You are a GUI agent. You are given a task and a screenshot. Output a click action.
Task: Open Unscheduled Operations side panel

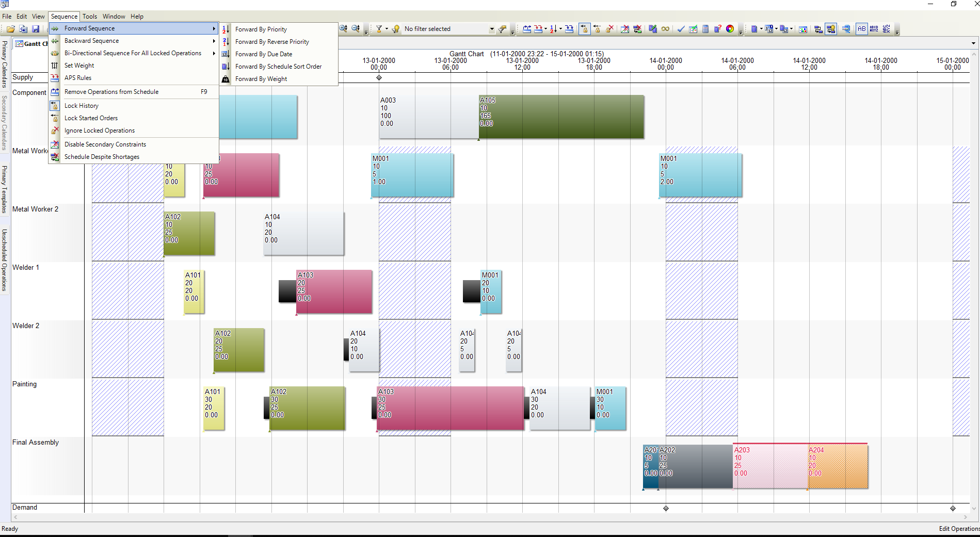[5, 260]
